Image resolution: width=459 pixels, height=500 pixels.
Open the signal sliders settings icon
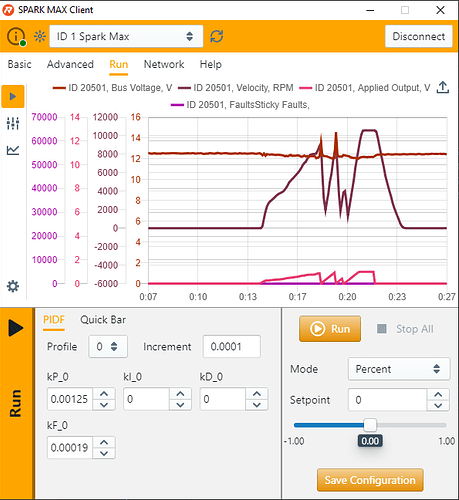point(13,123)
